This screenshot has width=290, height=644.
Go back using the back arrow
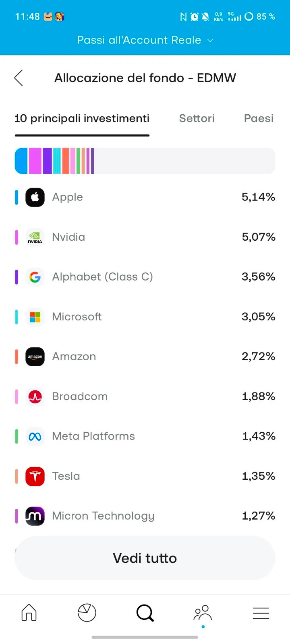tap(19, 78)
